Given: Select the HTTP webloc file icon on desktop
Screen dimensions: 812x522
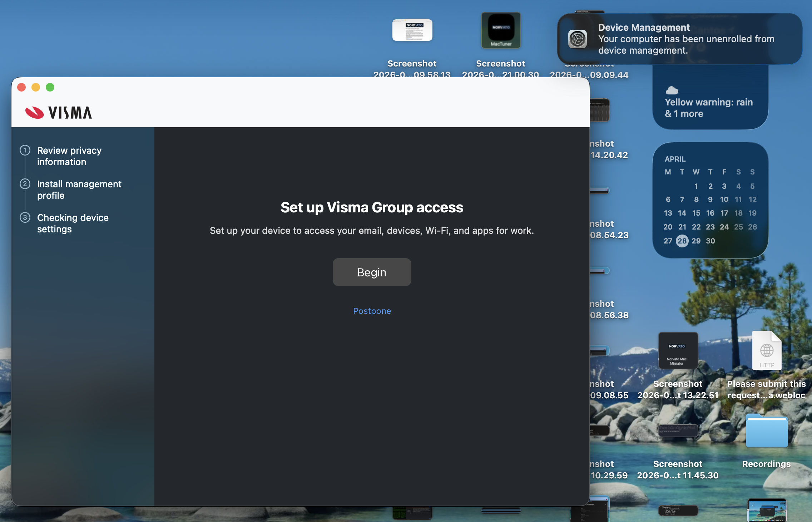Looking at the screenshot, I should pos(767,350).
